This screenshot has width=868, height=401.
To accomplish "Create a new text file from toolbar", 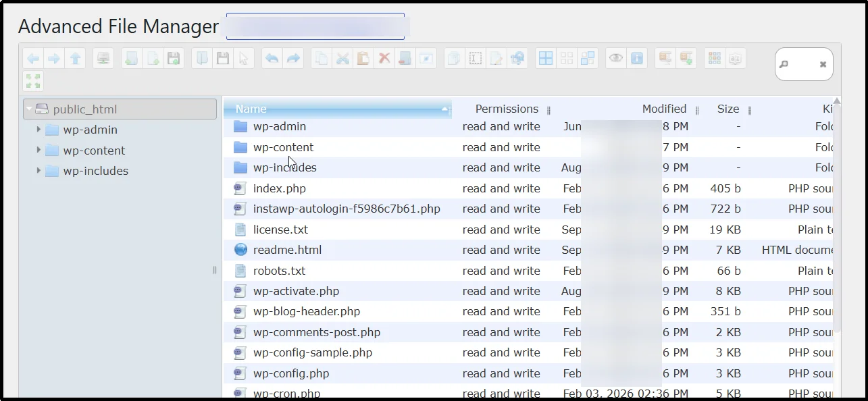I will tap(153, 59).
